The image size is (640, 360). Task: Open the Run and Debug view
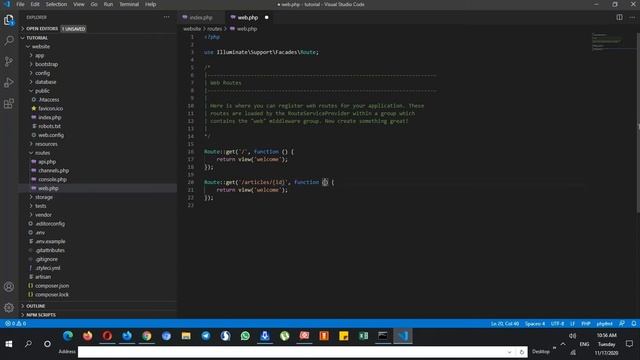pyautogui.click(x=9, y=82)
